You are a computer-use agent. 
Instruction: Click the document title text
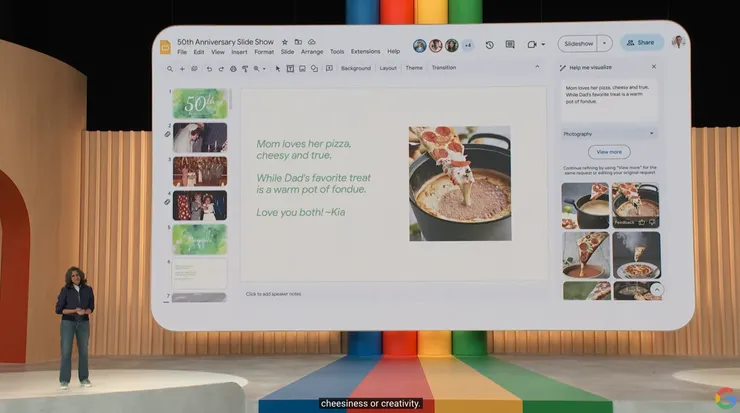click(x=225, y=42)
